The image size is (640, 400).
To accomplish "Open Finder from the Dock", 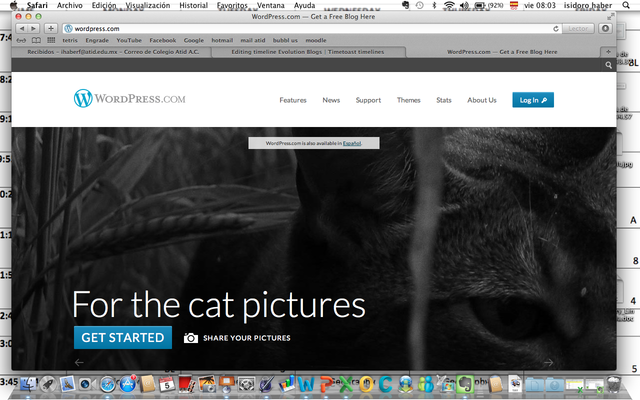I will [x=28, y=384].
